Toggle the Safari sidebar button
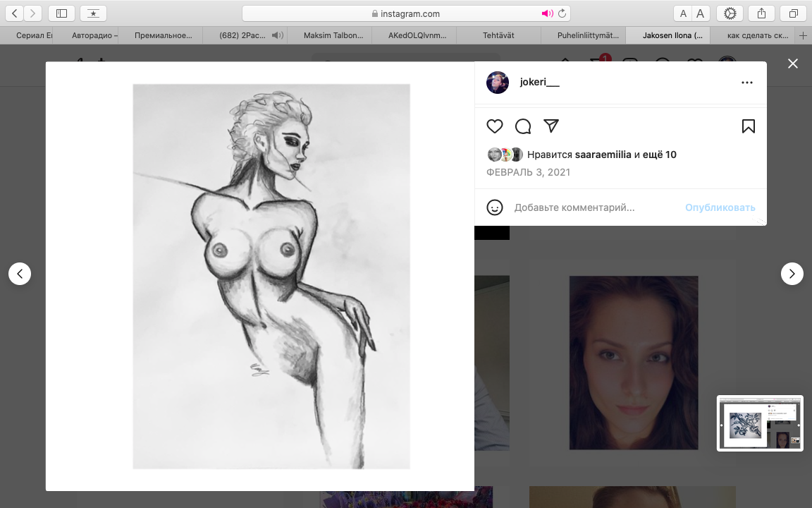This screenshot has height=508, width=812. [61, 13]
